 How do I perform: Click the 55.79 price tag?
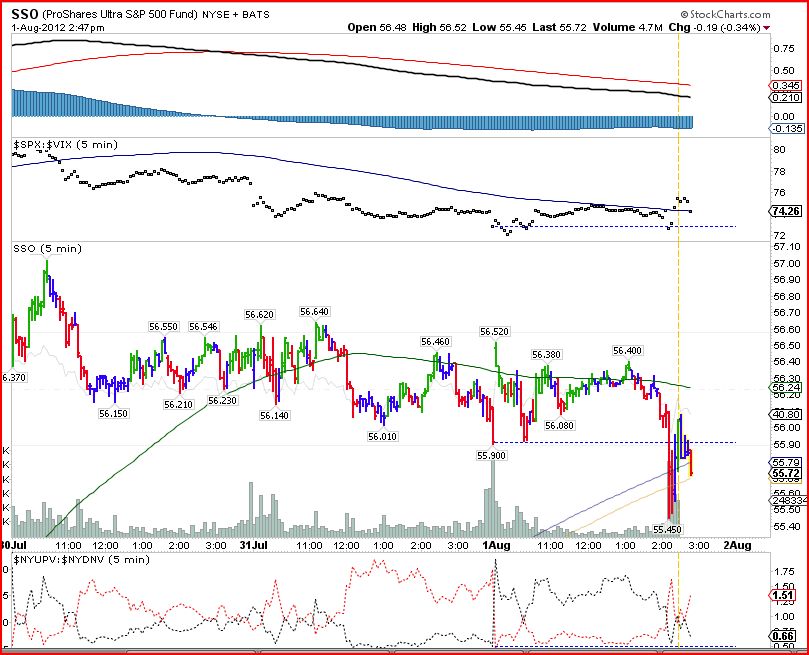pyautogui.click(x=786, y=462)
